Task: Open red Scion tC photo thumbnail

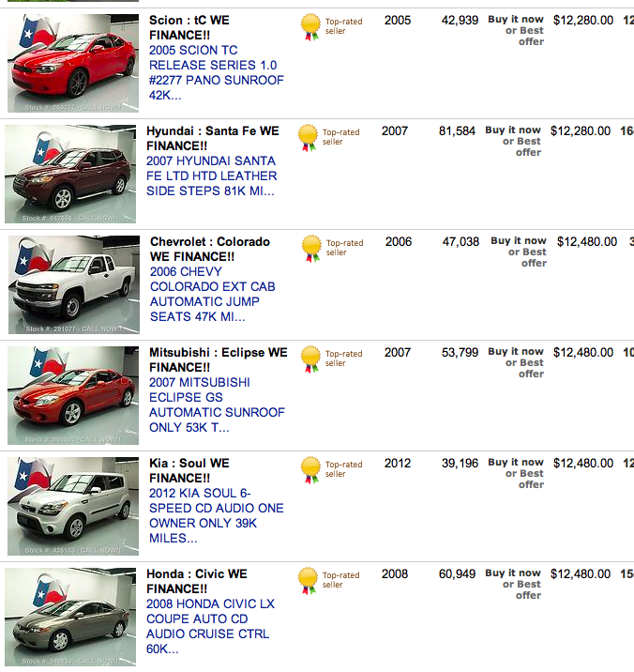Action: [73, 63]
